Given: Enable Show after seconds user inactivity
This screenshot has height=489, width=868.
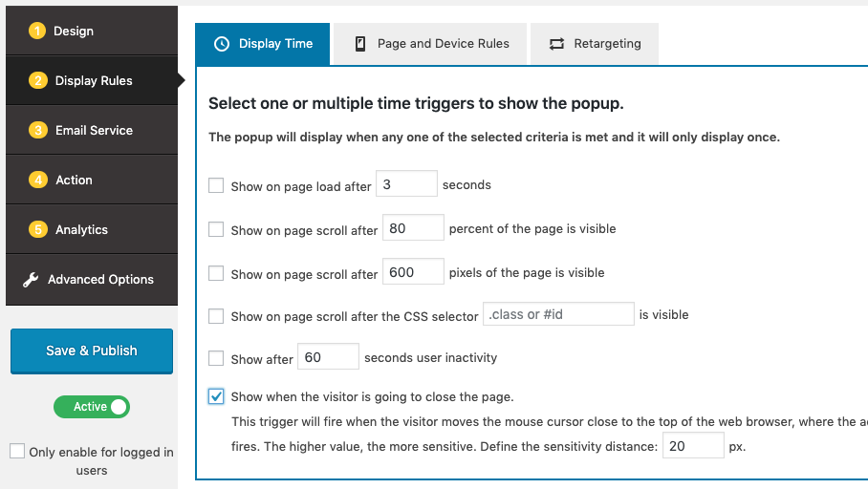Looking at the screenshot, I should [216, 359].
